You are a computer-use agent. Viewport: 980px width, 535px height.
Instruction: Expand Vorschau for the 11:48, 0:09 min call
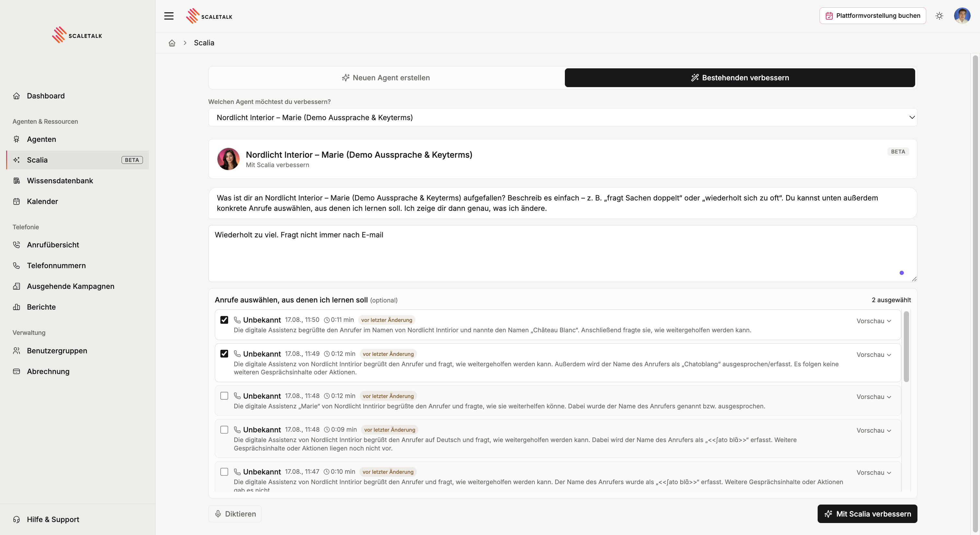pos(874,430)
